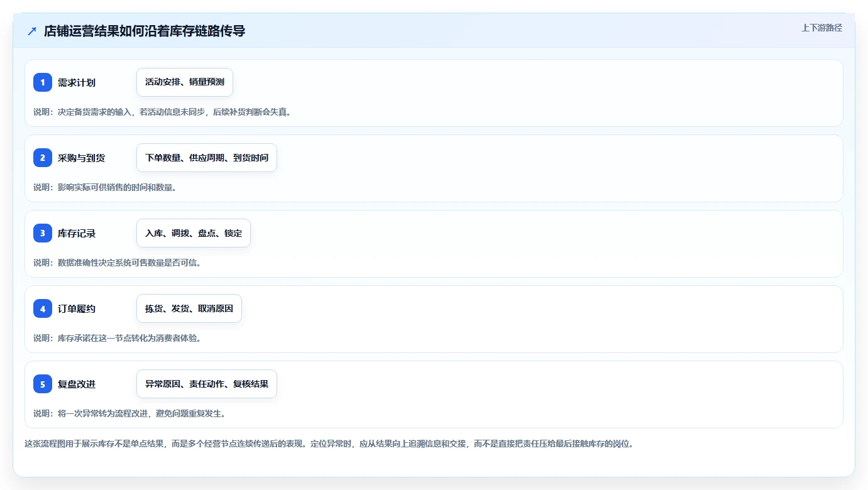This screenshot has width=868, height=490.
Task: Click the 拣货、发货、取消原因 chip
Action: [x=189, y=308]
